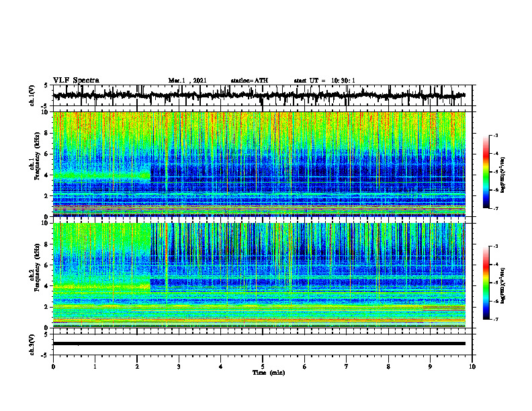Click the green 4 kHz band in ch.1 spectrogram

pos(102,175)
